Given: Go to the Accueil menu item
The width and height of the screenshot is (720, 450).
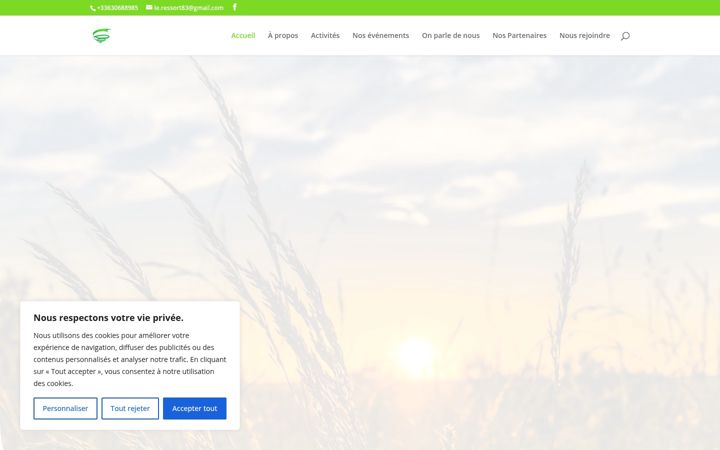Looking at the screenshot, I should pyautogui.click(x=243, y=35).
